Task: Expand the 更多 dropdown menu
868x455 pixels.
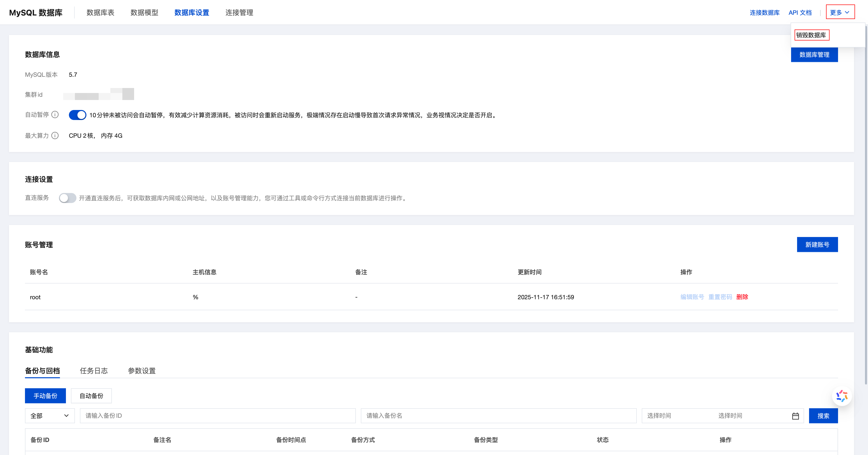Action: pyautogui.click(x=840, y=12)
